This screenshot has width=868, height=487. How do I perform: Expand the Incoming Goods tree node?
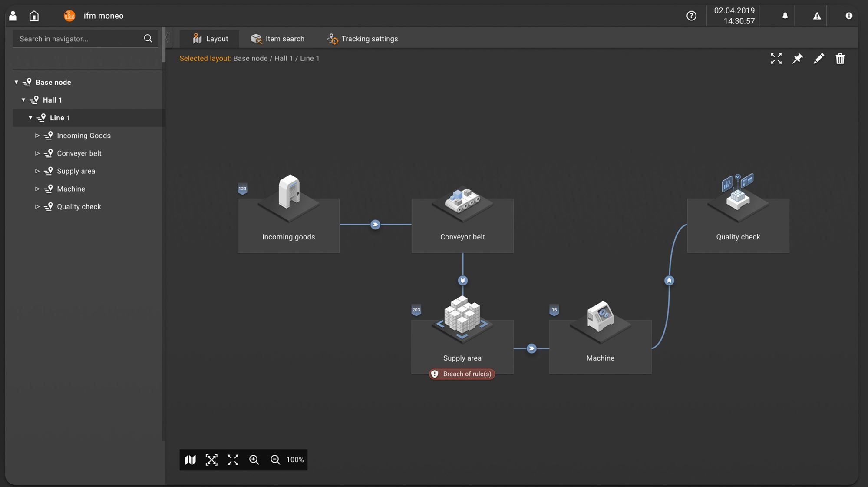[x=37, y=136]
